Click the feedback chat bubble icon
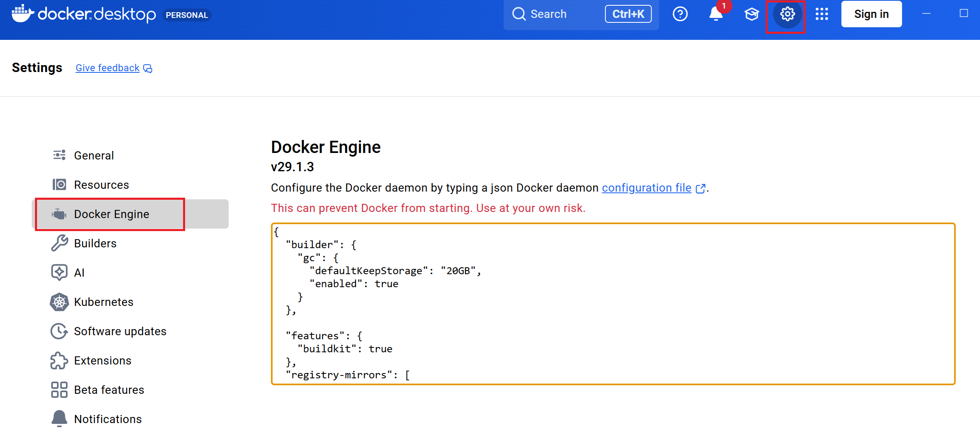This screenshot has height=443, width=980. pos(148,68)
